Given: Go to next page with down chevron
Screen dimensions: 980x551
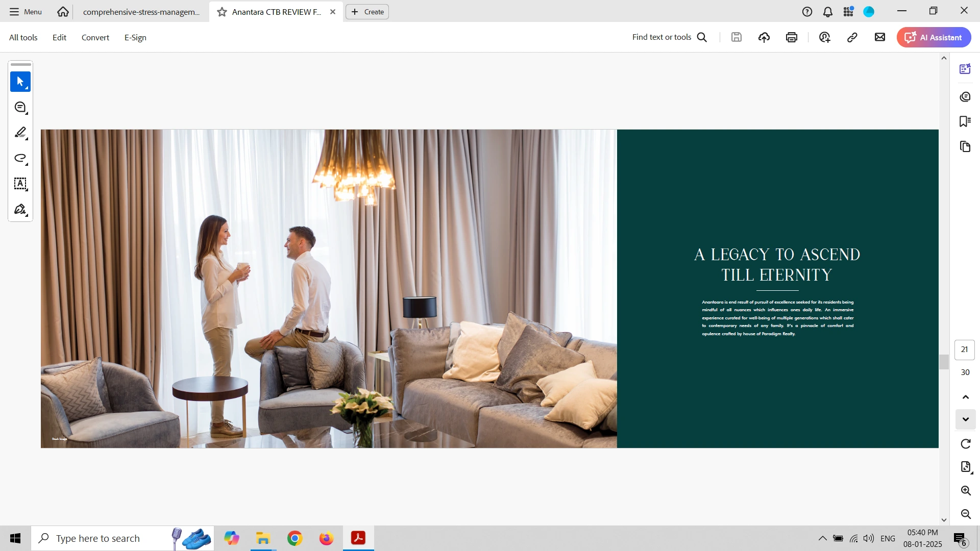Looking at the screenshot, I should (965, 419).
